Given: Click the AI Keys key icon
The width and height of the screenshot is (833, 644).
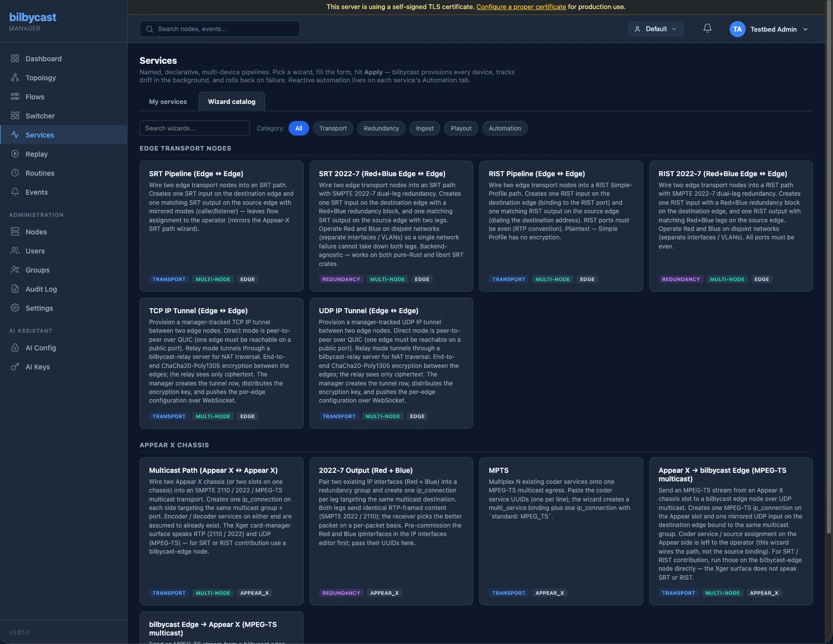Looking at the screenshot, I should pyautogui.click(x=15, y=367).
